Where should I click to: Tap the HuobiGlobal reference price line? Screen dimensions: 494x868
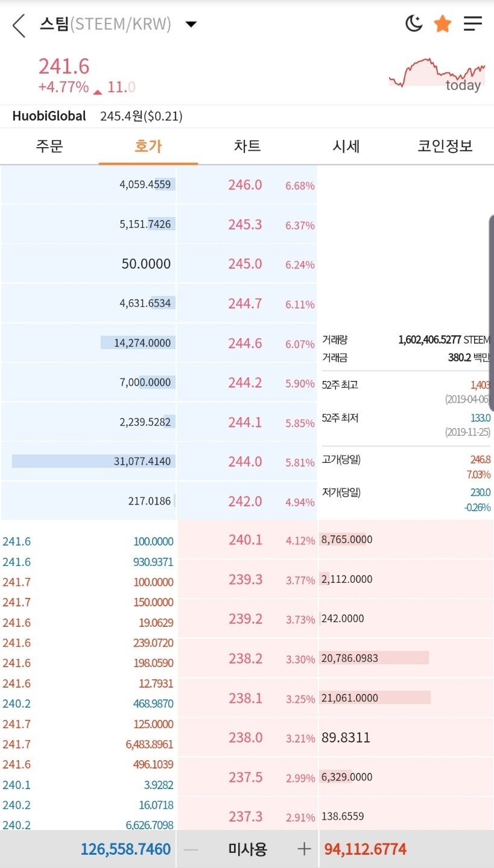click(x=98, y=116)
